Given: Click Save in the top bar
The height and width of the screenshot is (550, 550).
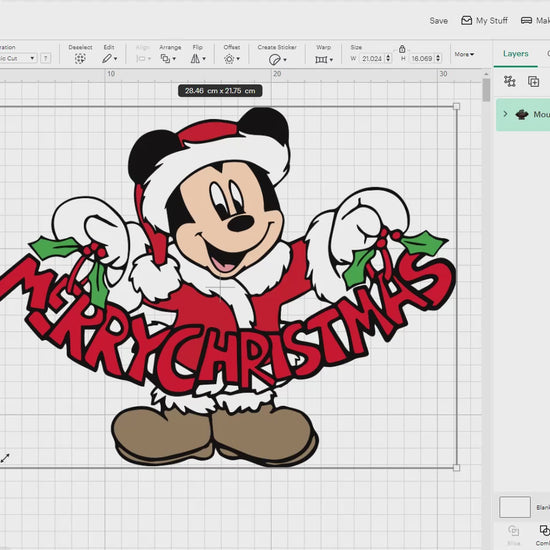Looking at the screenshot, I should (x=438, y=21).
